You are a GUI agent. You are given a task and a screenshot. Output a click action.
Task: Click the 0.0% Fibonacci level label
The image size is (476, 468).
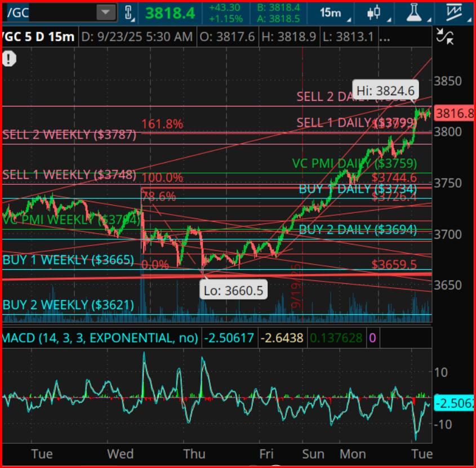[x=155, y=265]
